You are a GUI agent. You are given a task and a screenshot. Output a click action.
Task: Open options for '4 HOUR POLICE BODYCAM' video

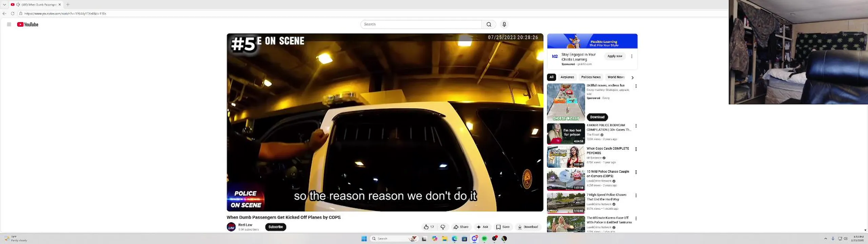click(x=636, y=126)
